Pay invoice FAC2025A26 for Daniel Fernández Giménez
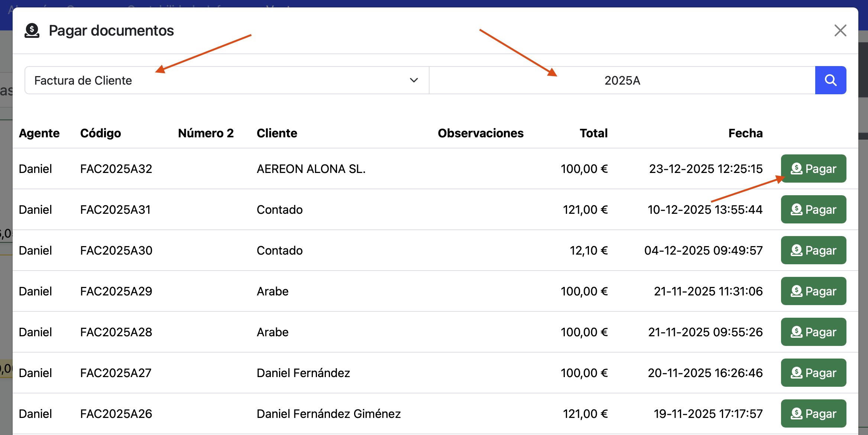 pos(813,413)
